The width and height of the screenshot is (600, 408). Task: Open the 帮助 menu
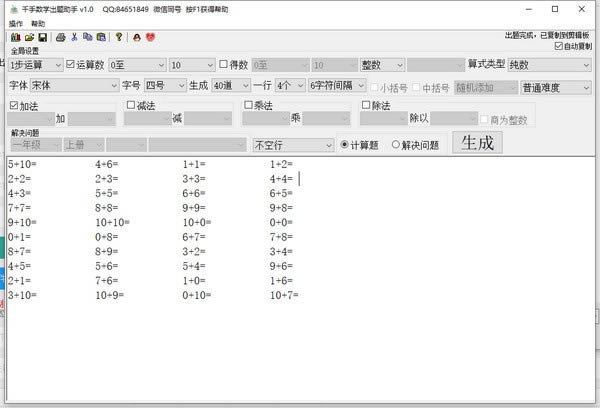click(38, 22)
